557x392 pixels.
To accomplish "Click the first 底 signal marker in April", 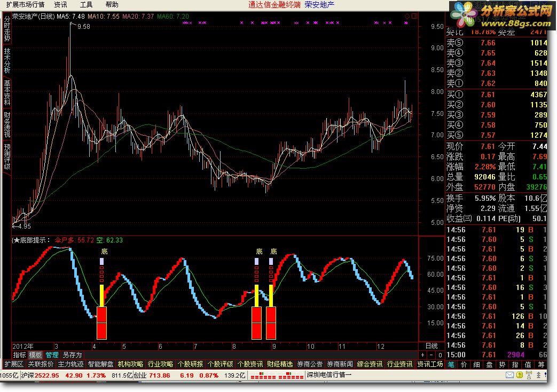I will tap(104, 252).
